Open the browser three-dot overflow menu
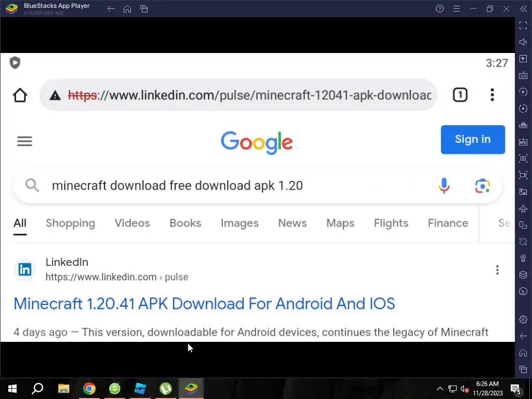This screenshot has height=399, width=532. coord(492,95)
